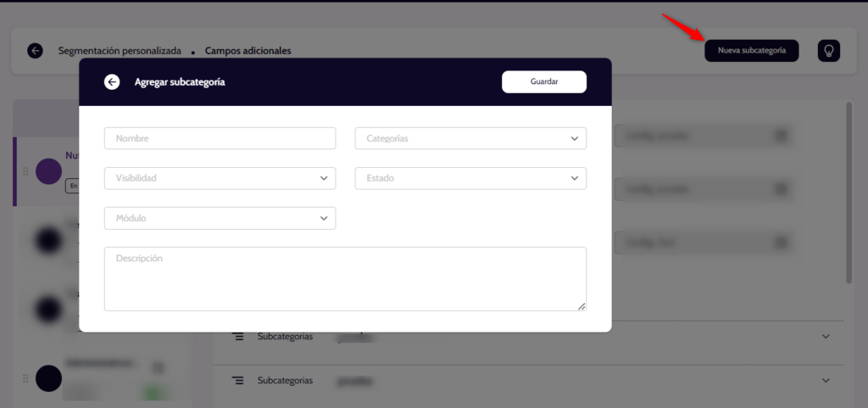Screen dimensions: 868x408
Task: Open the lightbulb tips icon
Action: [828, 51]
